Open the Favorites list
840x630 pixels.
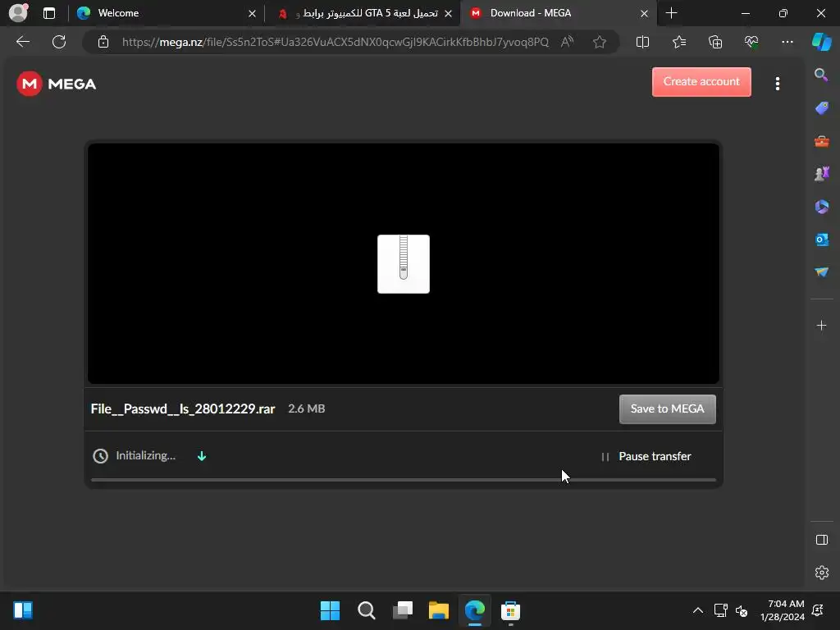coord(678,42)
